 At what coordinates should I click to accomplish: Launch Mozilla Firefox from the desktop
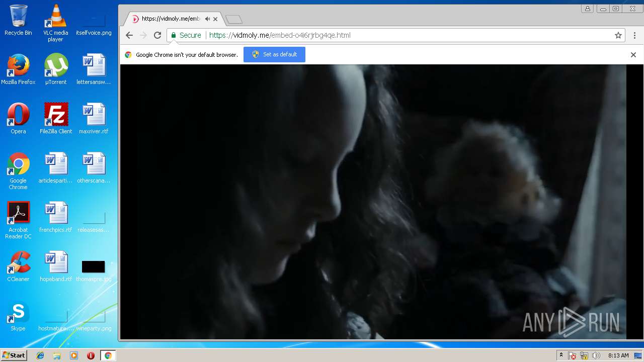click(x=18, y=69)
